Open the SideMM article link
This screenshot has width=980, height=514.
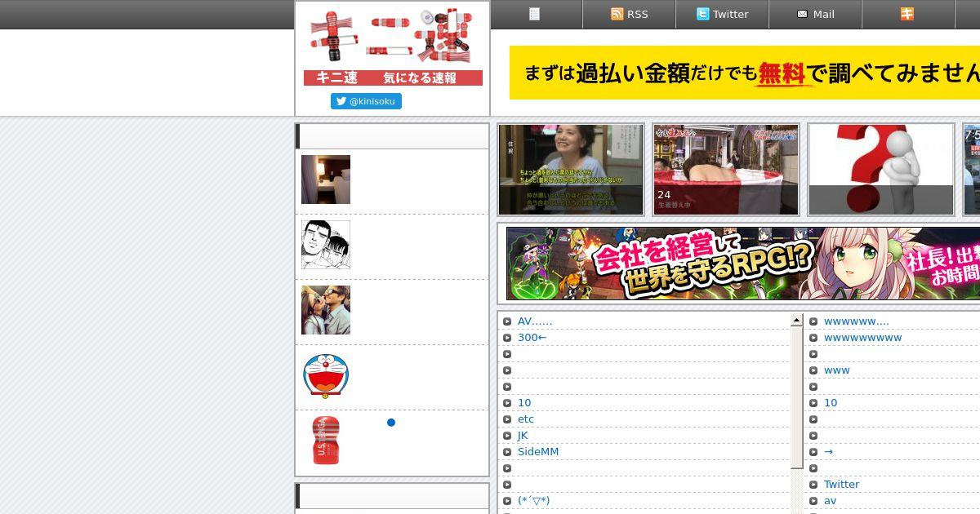tap(538, 452)
